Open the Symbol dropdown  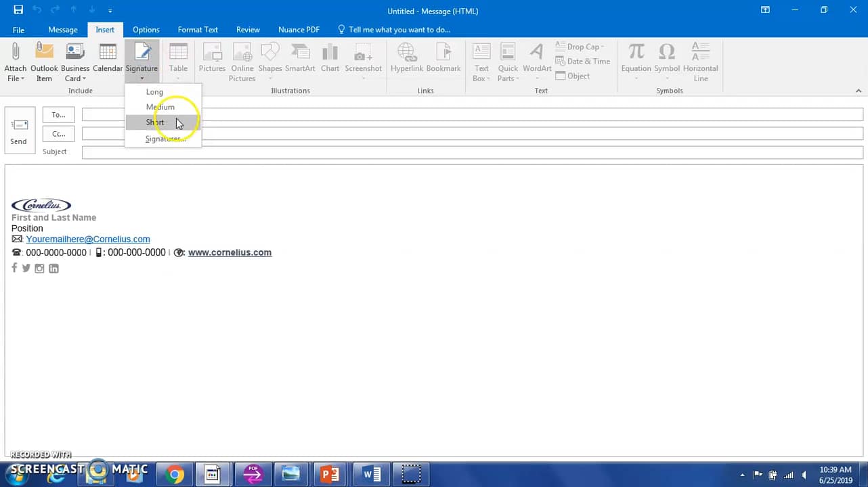tap(667, 62)
